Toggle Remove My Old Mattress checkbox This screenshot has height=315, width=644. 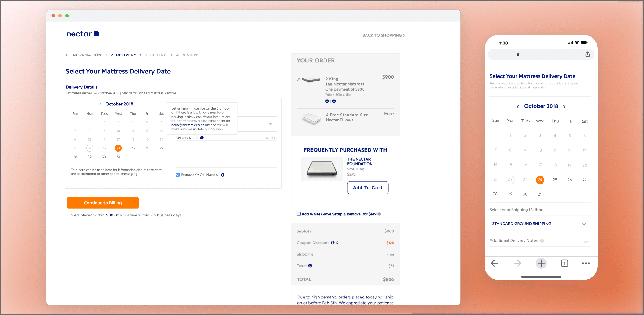coord(178,175)
